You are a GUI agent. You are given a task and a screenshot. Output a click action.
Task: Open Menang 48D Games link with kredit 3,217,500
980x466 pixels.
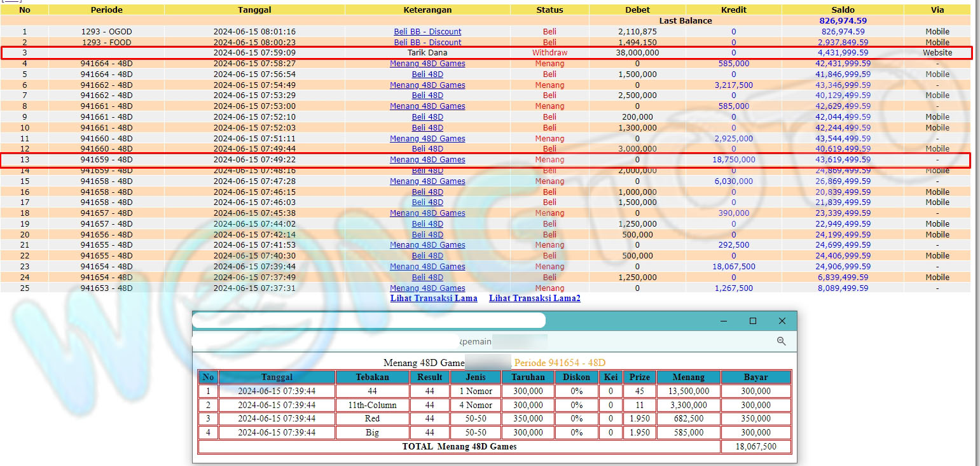(x=427, y=85)
